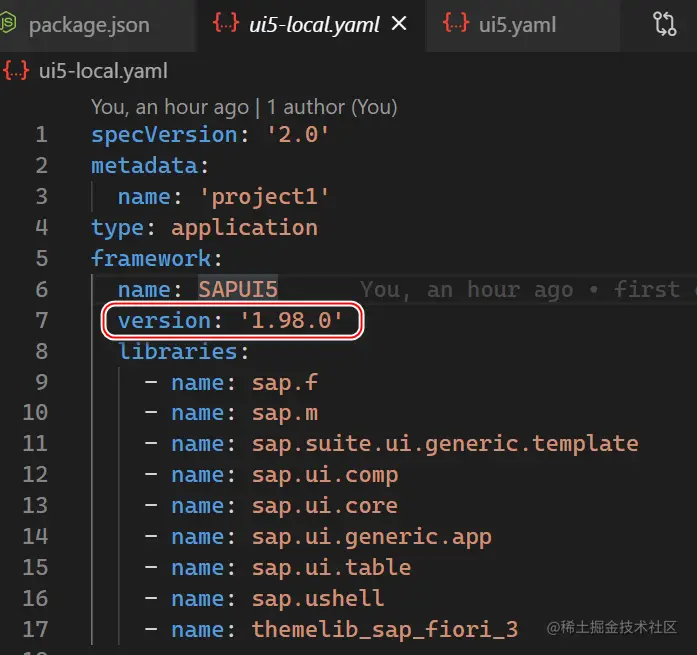Click the version key on line 7

(x=164, y=320)
